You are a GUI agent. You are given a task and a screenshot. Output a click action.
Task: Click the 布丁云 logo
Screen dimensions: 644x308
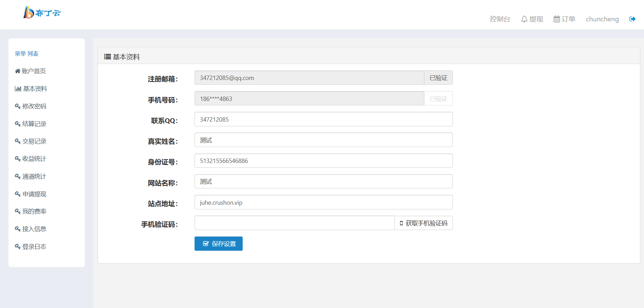click(x=42, y=13)
